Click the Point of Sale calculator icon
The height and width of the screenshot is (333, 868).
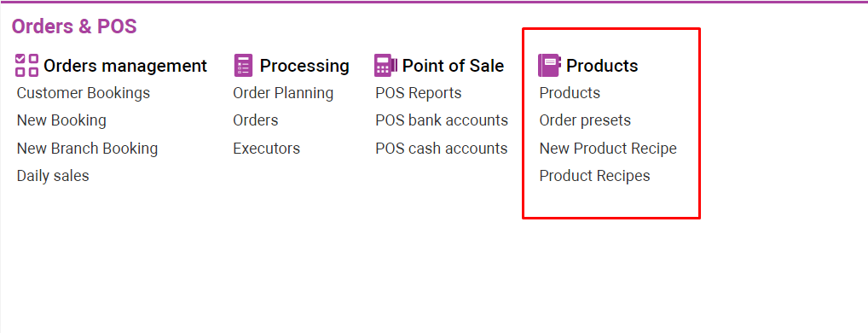pos(386,66)
